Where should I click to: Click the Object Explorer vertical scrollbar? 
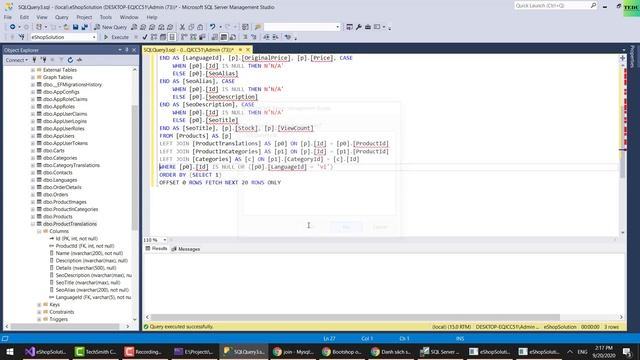pos(135,167)
